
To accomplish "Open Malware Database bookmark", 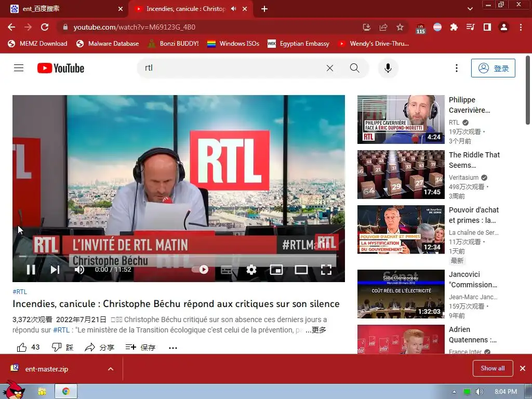I will [x=108, y=44].
